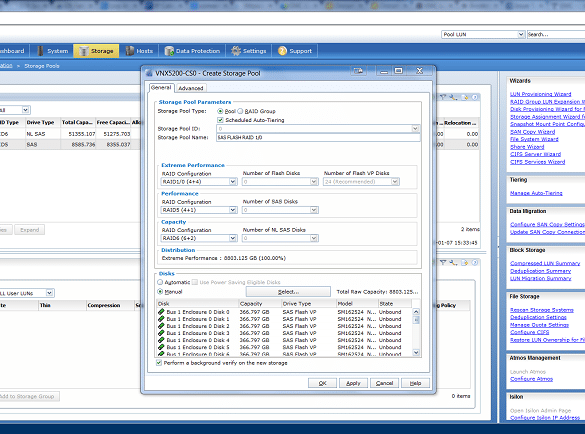Open the Manage Auto-Tiering link
This screenshot has height=434, width=585.
(536, 193)
